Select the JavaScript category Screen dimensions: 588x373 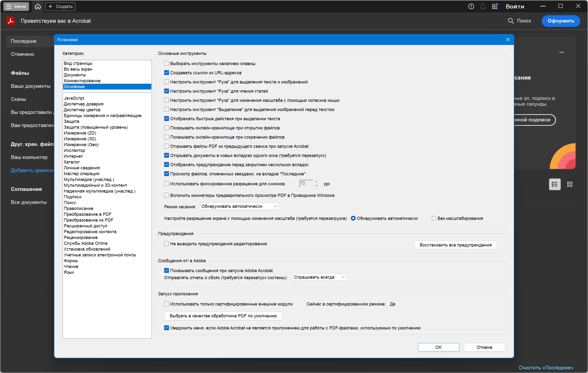[x=74, y=98]
